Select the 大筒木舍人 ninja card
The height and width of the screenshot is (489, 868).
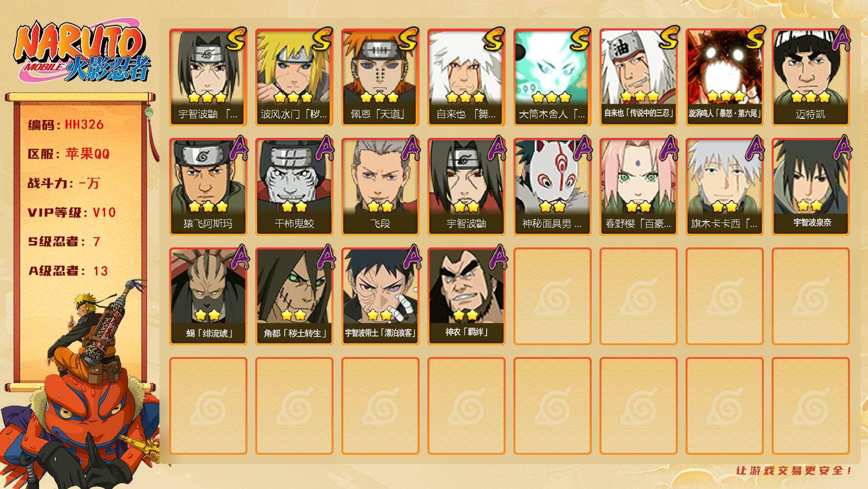pos(552,77)
